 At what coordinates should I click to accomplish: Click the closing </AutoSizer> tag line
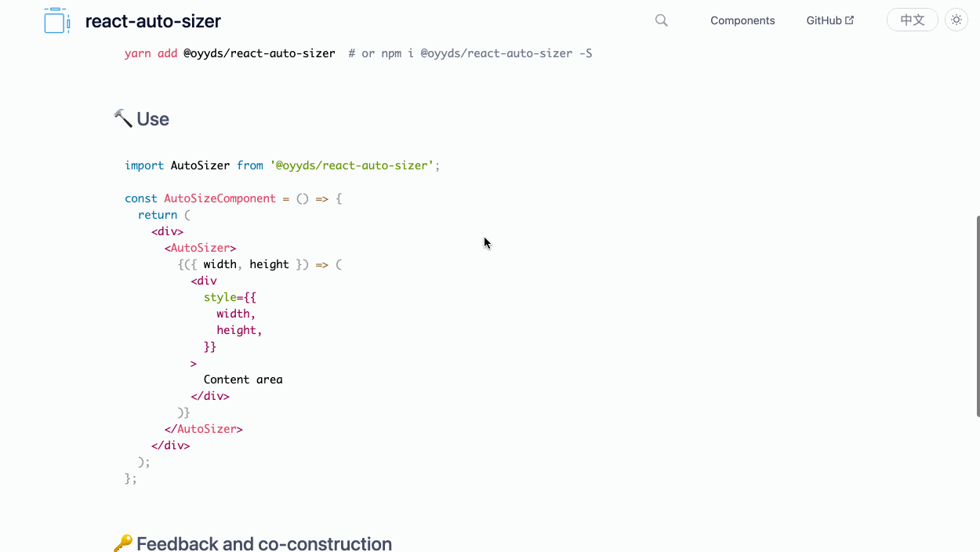point(204,429)
